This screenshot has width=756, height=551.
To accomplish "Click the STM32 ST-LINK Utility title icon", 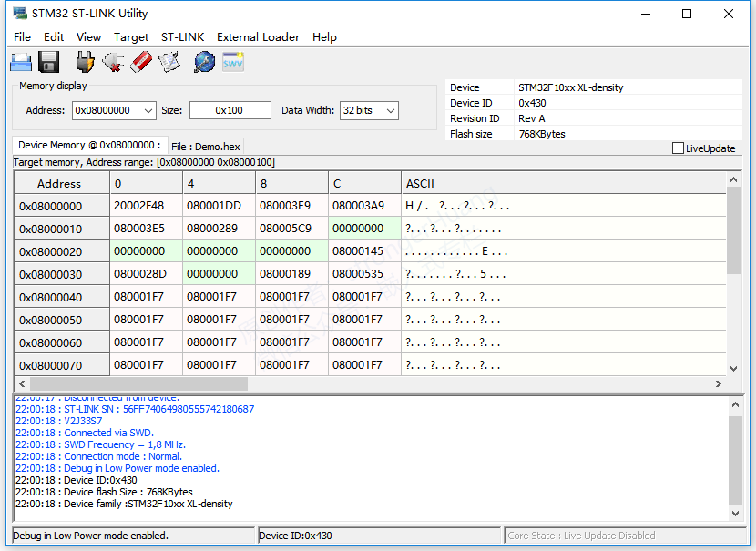I will [x=20, y=14].
